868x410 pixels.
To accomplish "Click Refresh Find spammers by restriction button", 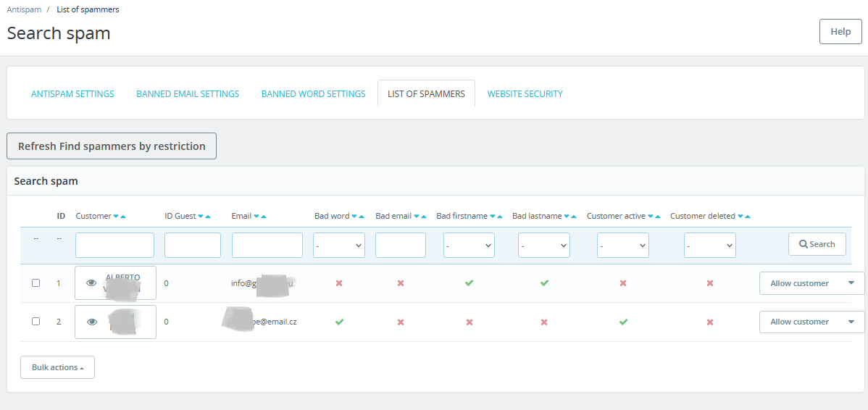I will pos(112,146).
